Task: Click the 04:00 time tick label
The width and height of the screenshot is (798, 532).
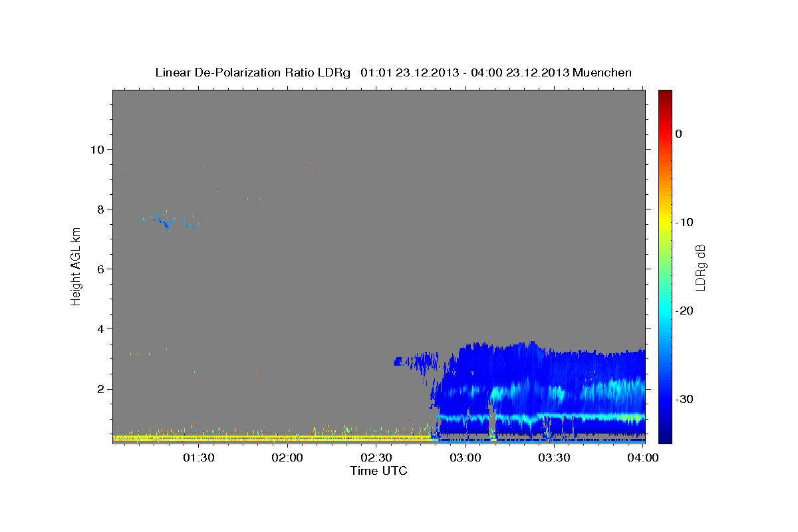Action: click(x=643, y=458)
